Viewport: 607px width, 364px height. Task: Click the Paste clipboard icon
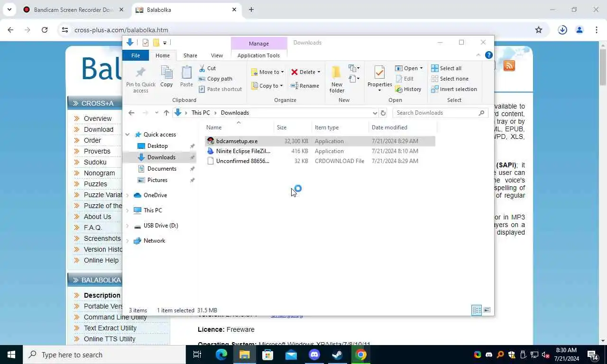pos(186,73)
